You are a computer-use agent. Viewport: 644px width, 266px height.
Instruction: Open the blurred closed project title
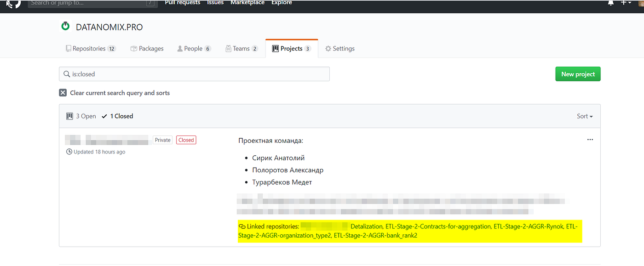[x=108, y=140]
